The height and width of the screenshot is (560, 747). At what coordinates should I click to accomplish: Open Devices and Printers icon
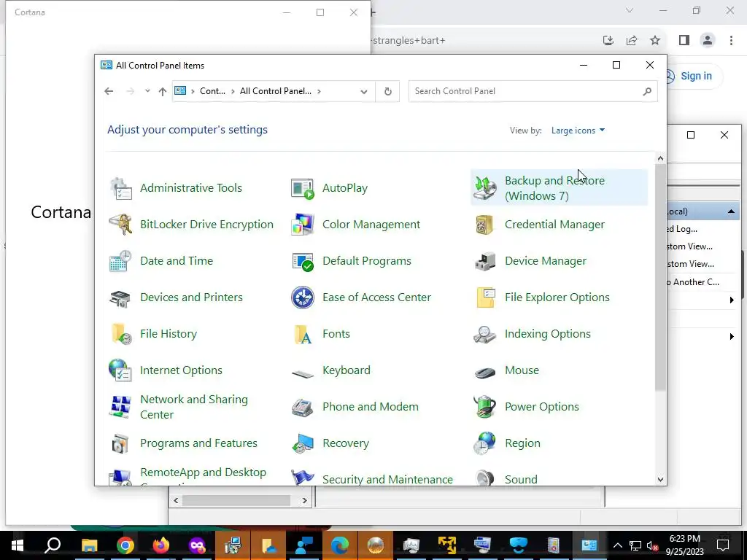pos(120,297)
